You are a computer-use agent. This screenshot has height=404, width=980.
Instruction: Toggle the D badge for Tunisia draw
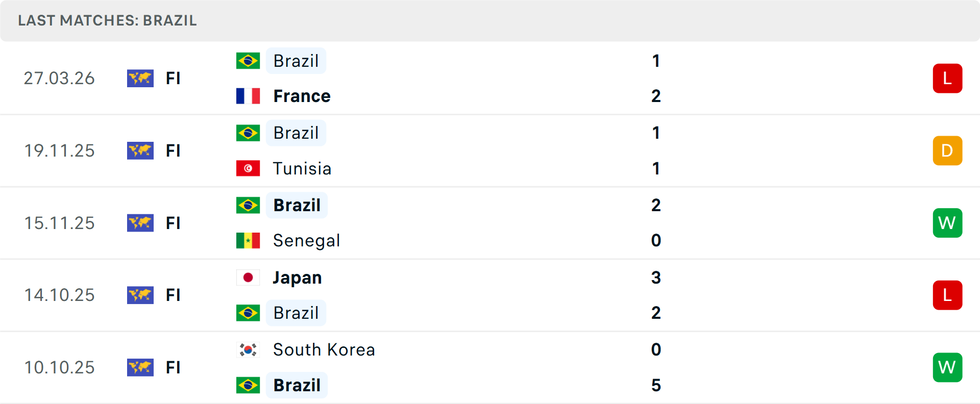[947, 150]
